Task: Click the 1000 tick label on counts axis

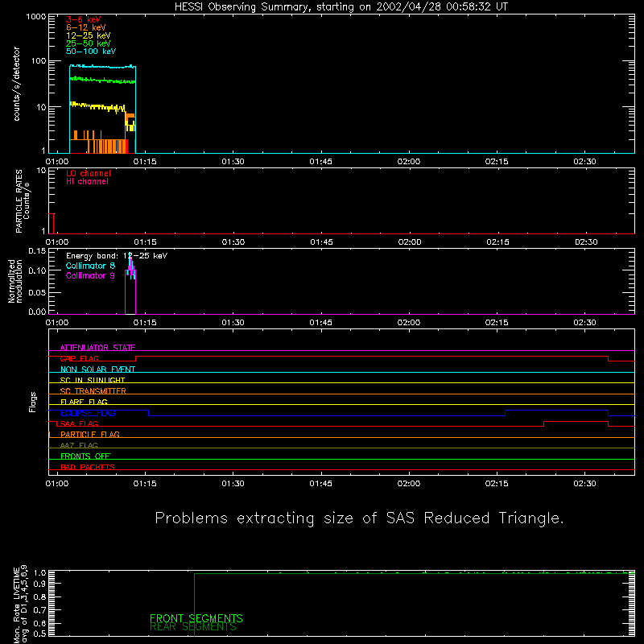Action: point(36,17)
